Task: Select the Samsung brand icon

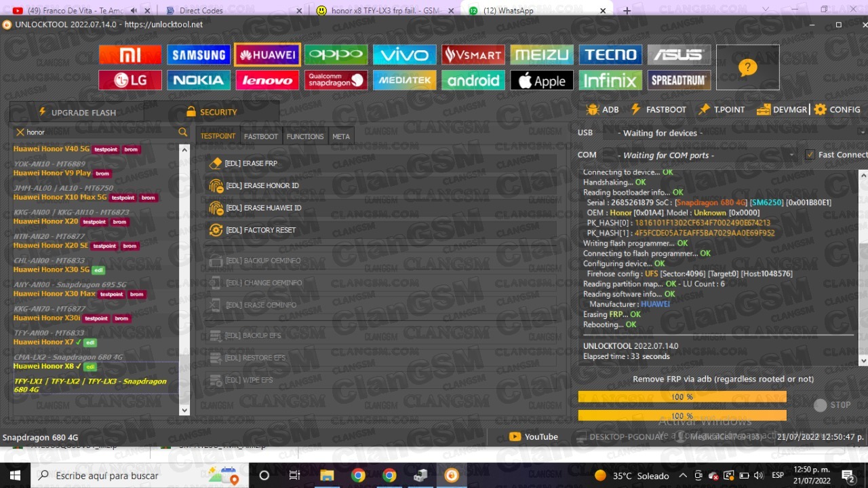Action: click(199, 55)
